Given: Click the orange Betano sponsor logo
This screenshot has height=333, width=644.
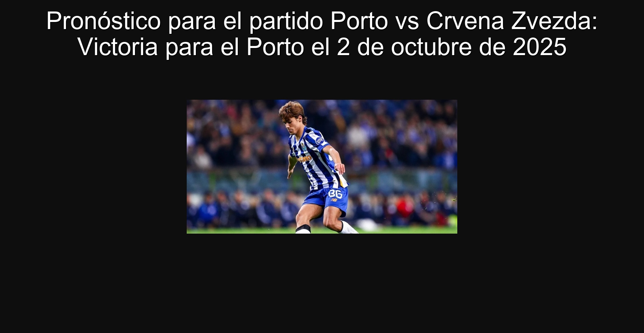Looking at the screenshot, I should (304, 158).
